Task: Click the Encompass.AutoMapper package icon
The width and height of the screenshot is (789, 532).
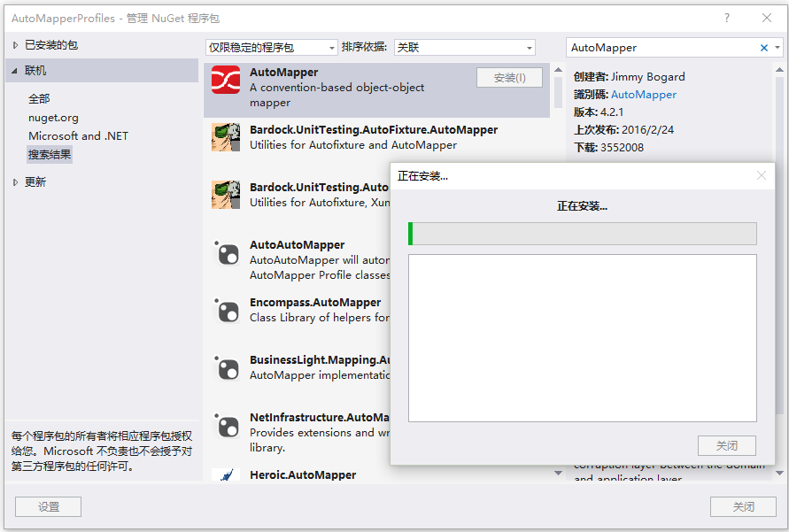Action: (226, 310)
